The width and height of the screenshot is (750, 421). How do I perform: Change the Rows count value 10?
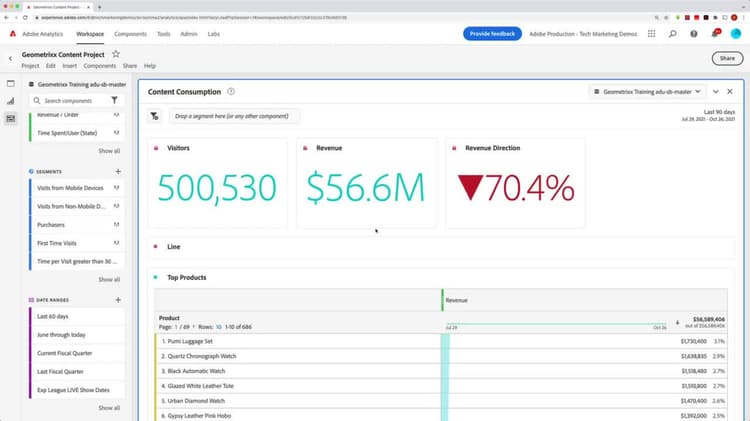point(219,327)
